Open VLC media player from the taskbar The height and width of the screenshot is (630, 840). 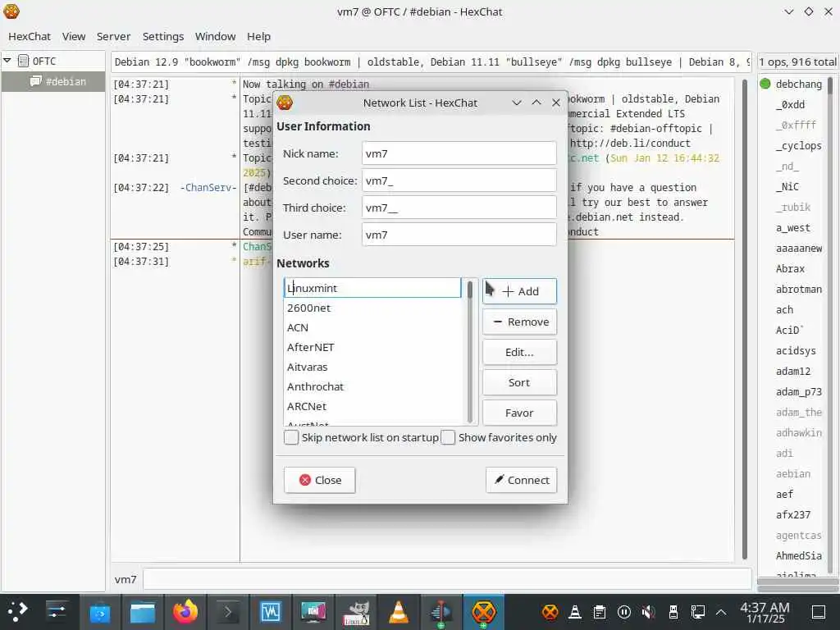click(399, 611)
